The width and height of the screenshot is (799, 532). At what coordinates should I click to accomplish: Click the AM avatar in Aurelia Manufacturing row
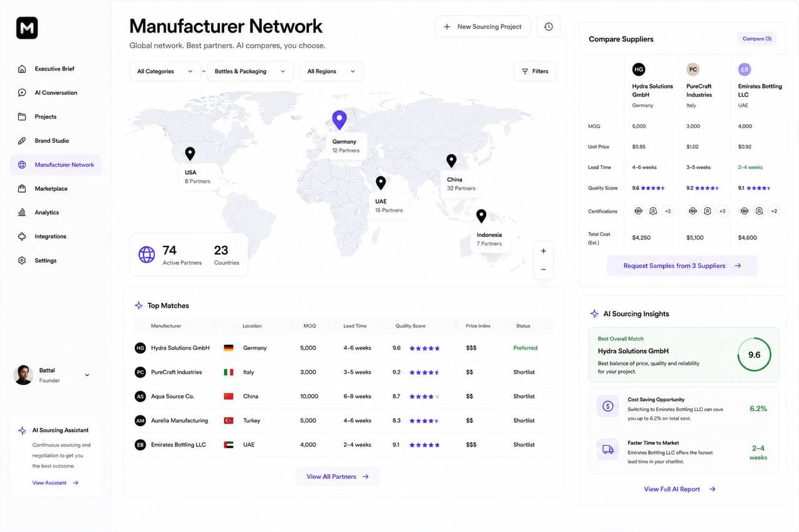click(x=140, y=421)
